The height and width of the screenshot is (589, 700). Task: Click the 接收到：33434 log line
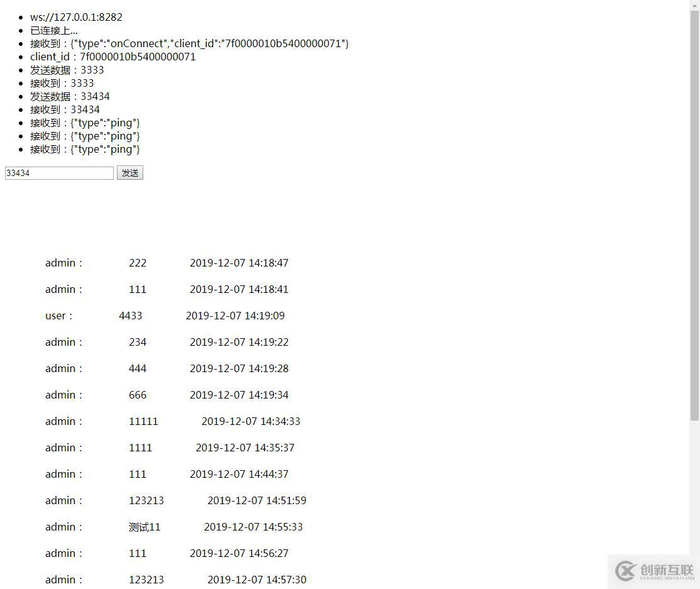65,109
